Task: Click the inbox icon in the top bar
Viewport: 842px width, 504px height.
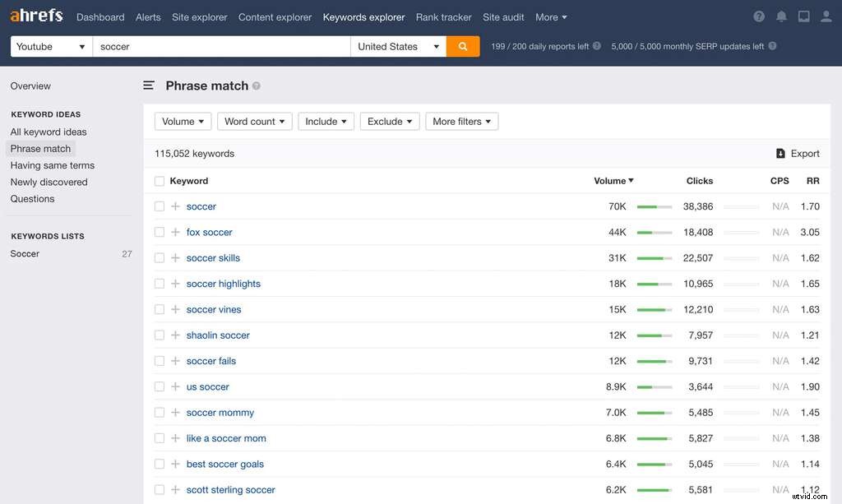Action: pos(803,16)
